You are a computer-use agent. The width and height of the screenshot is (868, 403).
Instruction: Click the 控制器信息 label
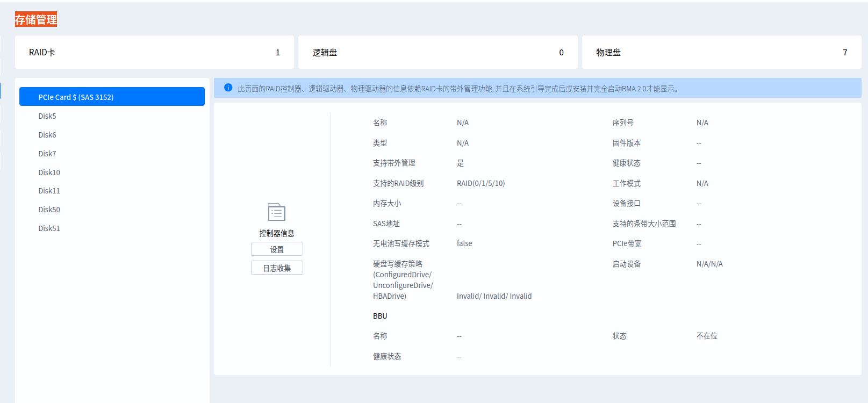pos(277,233)
